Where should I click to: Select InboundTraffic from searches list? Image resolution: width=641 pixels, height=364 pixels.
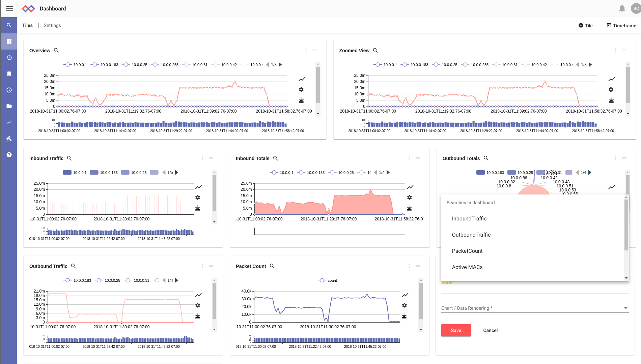tap(532, 219)
